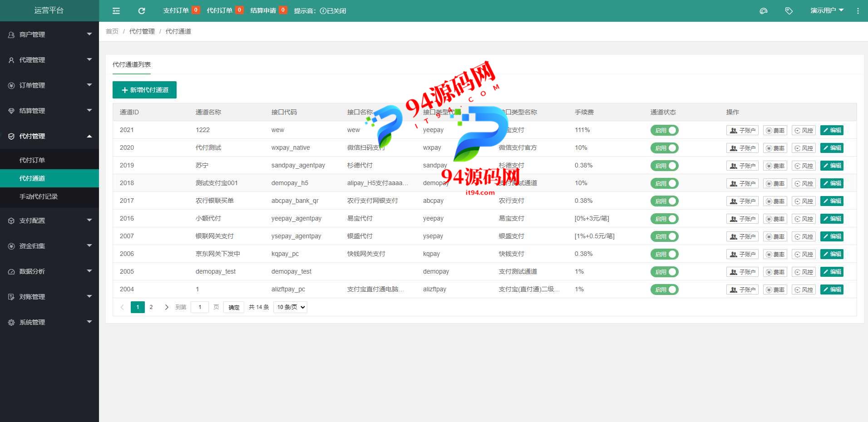Edit channel 2018 with 编辑 button
Image resolution: width=868 pixels, height=422 pixels.
tap(832, 183)
